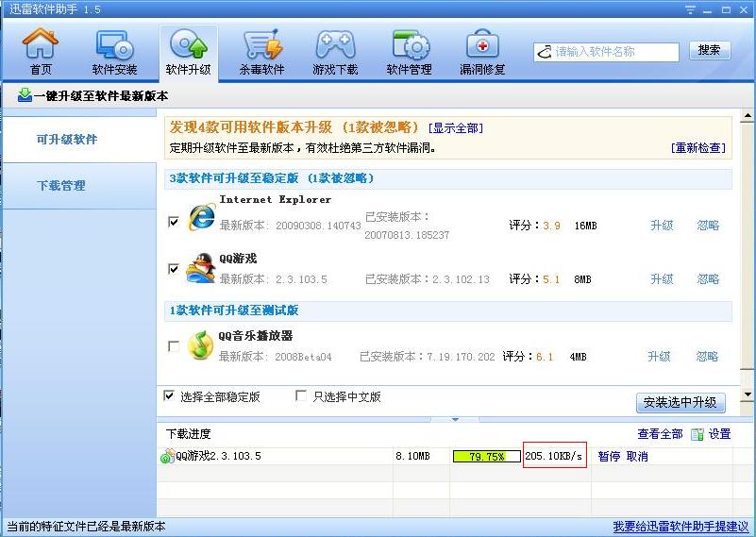This screenshot has height=537, width=756.
Task: Click 忽略 for Internet Explorer
Action: (x=708, y=226)
